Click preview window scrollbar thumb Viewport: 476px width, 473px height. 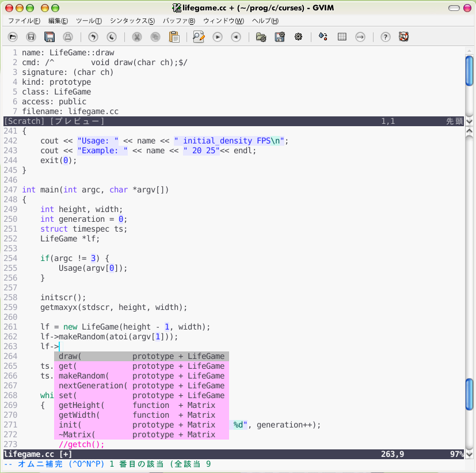click(469, 71)
